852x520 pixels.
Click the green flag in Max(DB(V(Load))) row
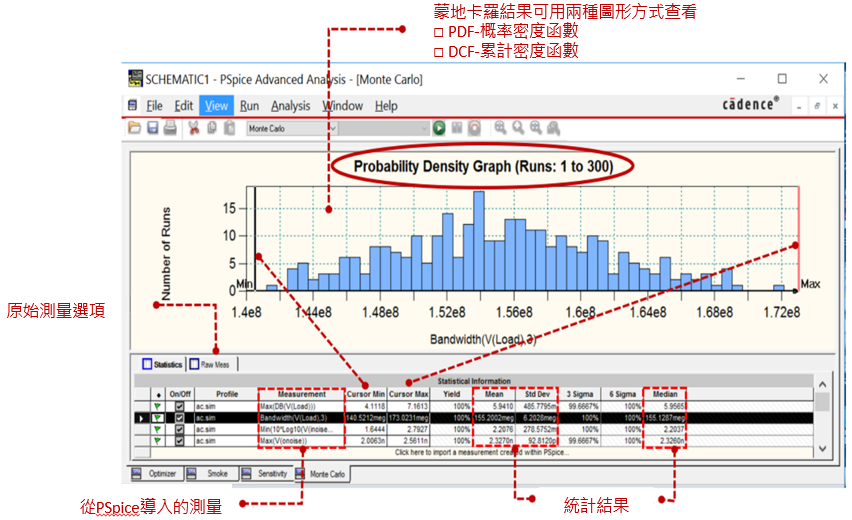[x=157, y=406]
